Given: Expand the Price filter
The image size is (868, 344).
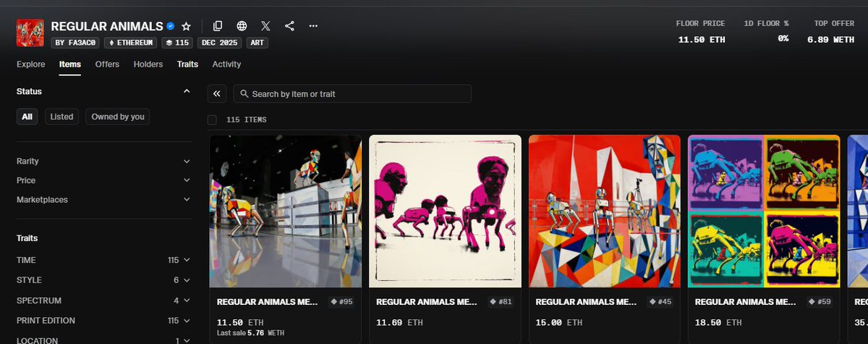Looking at the screenshot, I should pyautogui.click(x=103, y=180).
